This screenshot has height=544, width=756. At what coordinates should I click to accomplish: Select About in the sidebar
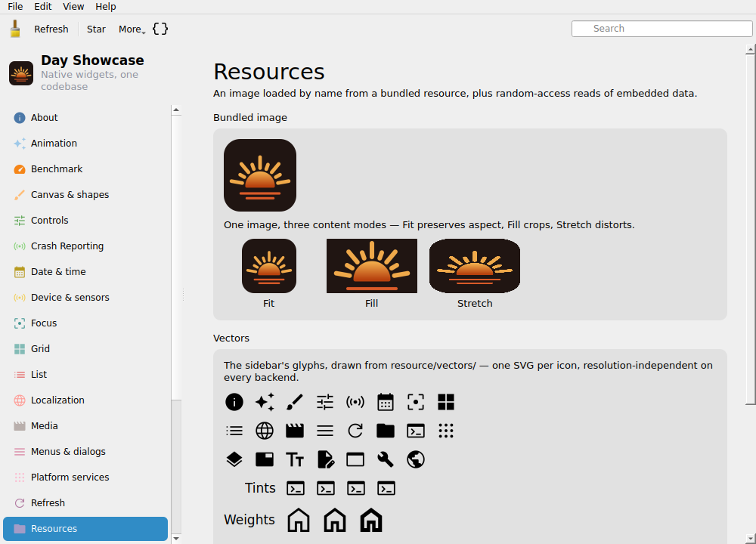(85, 118)
